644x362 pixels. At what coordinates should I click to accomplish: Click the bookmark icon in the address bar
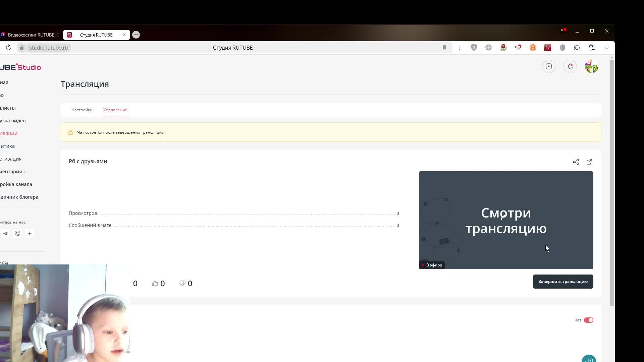[444, 48]
